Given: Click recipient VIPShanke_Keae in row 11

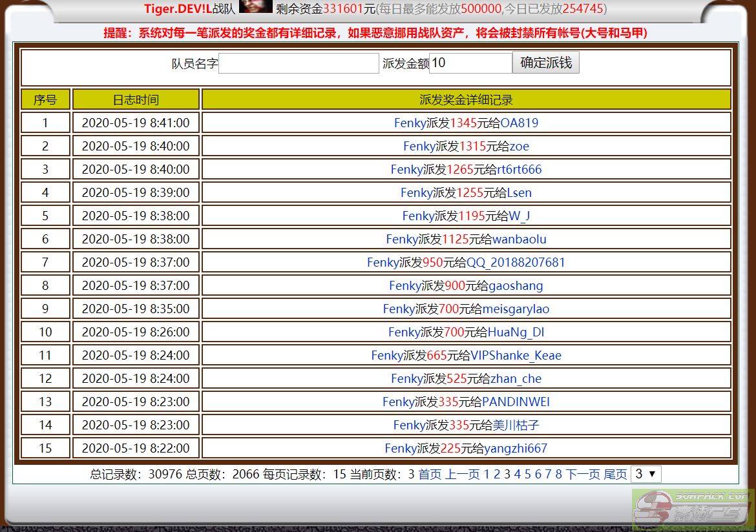Looking at the screenshot, I should click(516, 355).
